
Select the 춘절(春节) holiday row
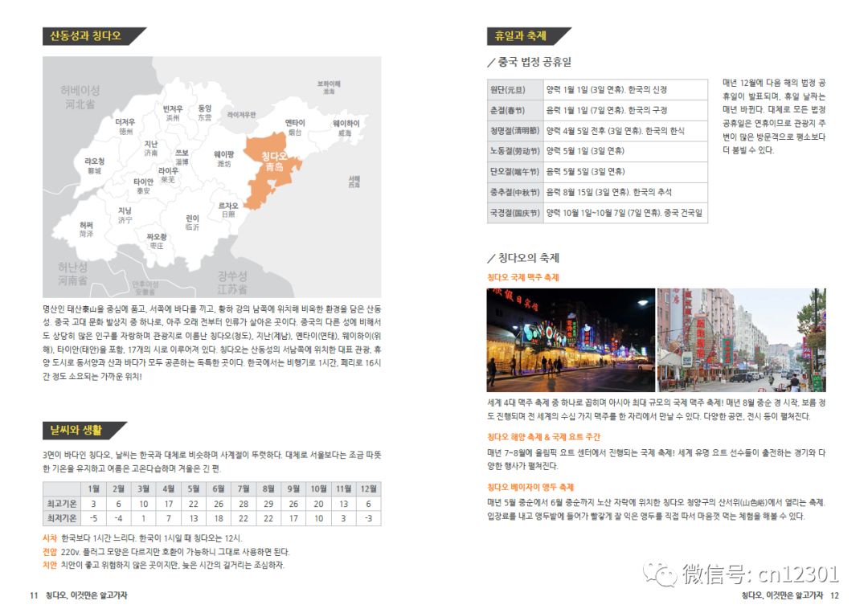pyautogui.click(x=597, y=110)
